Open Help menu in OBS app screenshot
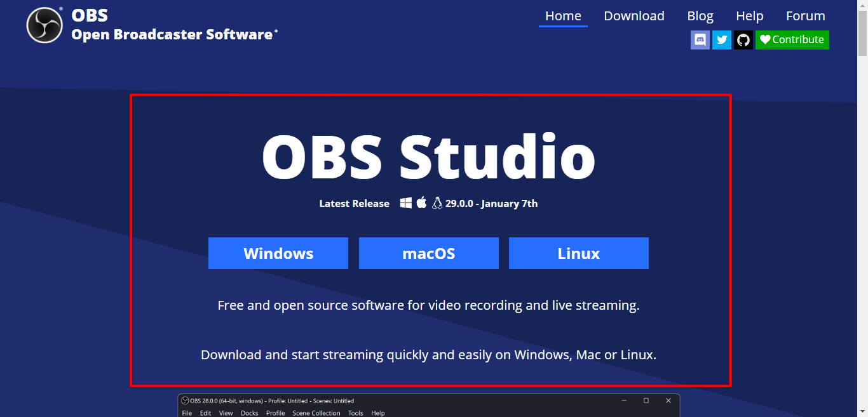 (378, 413)
